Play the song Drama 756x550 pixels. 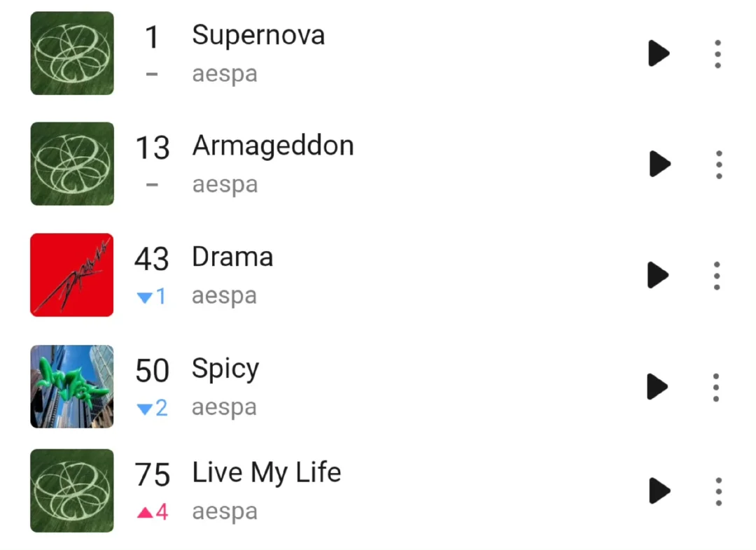(658, 275)
